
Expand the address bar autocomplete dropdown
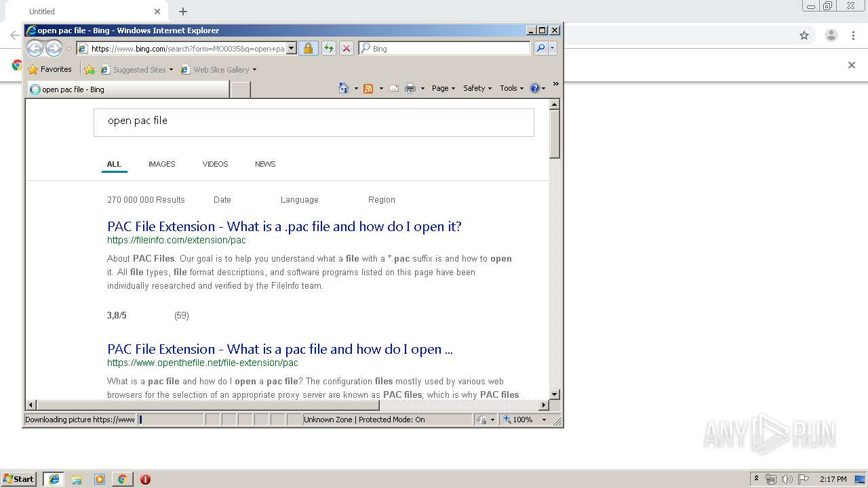click(x=292, y=49)
